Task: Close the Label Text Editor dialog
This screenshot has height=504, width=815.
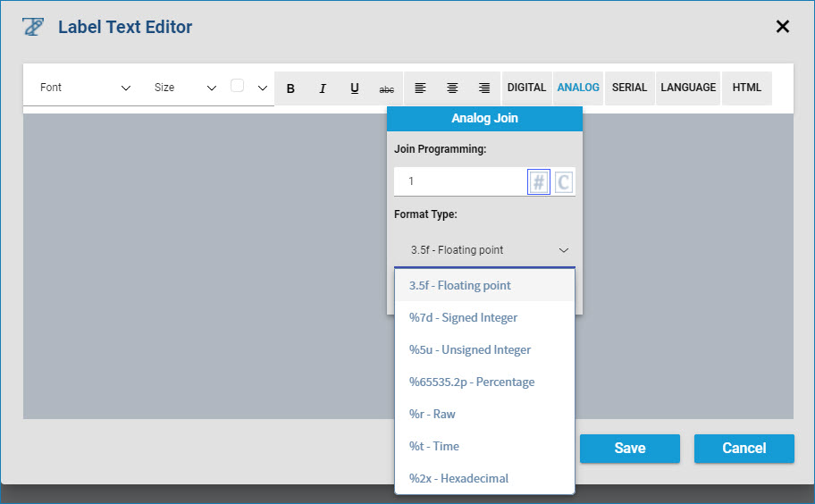Action: click(782, 27)
